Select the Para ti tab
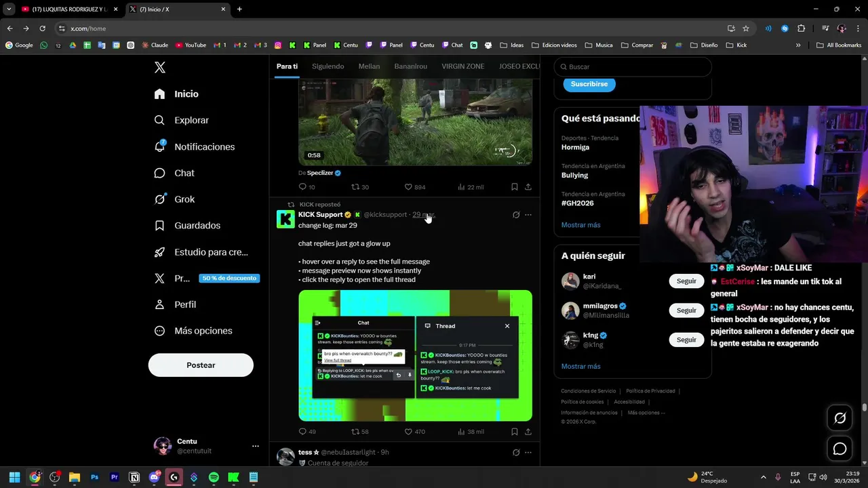 pos(287,66)
